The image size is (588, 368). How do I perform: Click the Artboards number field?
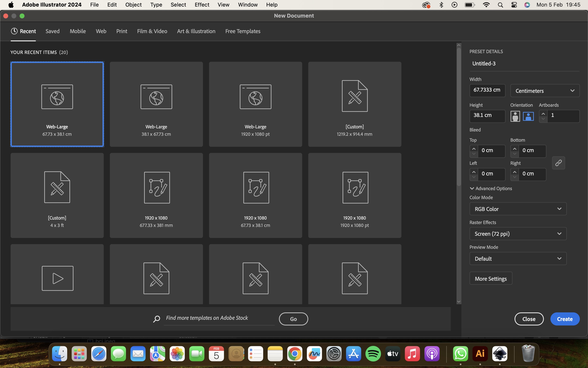coord(563,116)
